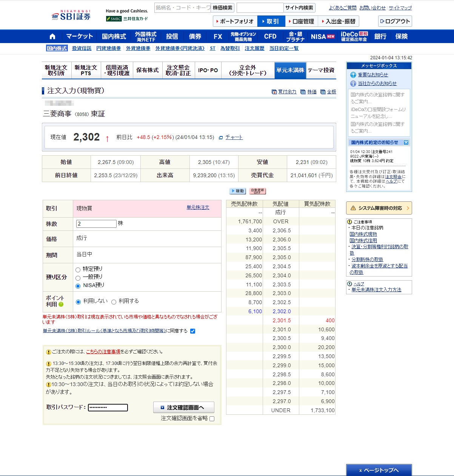Screen dimensions: 454x476
Task: Expand the システム障害時の対応 banner
Action: click(x=379, y=208)
